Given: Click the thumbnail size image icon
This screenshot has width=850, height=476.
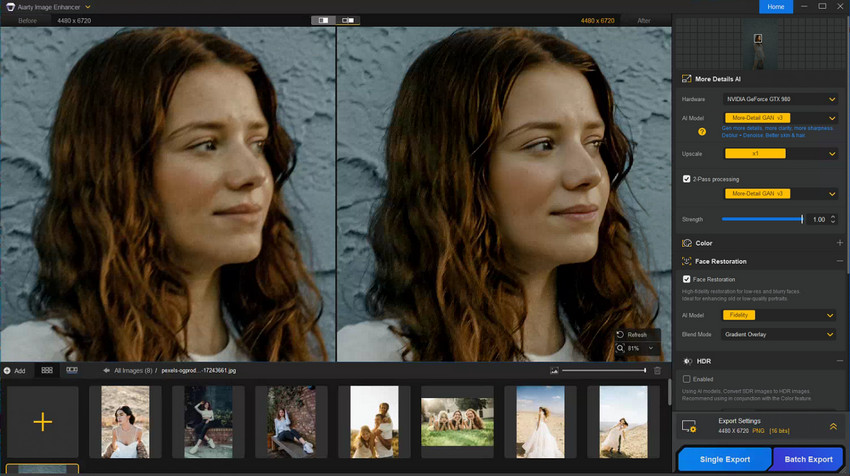Looking at the screenshot, I should (554, 371).
